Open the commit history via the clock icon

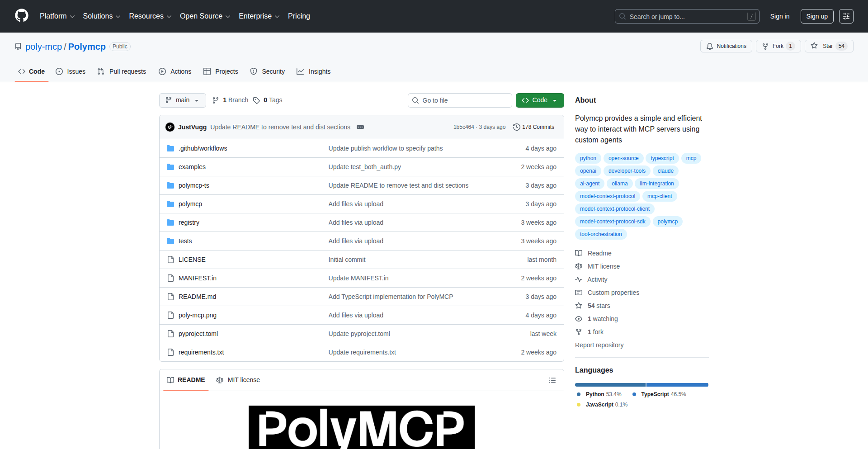[517, 127]
